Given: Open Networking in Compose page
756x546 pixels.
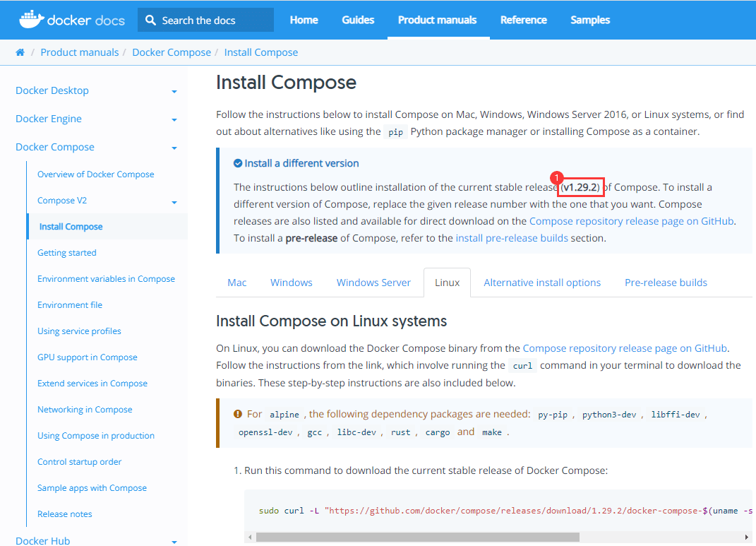Looking at the screenshot, I should [x=85, y=409].
